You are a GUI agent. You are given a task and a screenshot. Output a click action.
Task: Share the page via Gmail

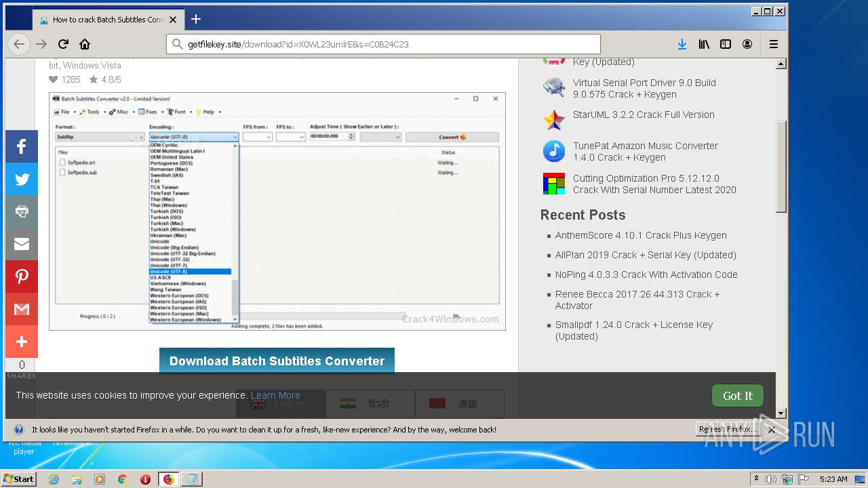pyautogui.click(x=22, y=309)
